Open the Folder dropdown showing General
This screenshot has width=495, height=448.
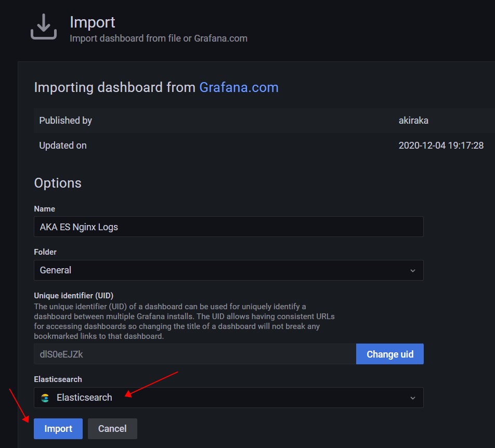point(229,270)
